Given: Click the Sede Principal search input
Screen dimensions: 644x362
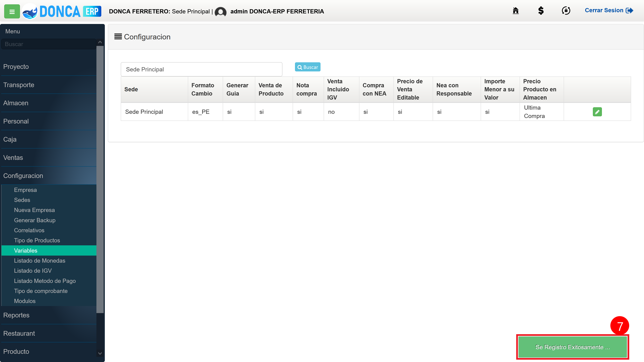Looking at the screenshot, I should (x=201, y=69).
